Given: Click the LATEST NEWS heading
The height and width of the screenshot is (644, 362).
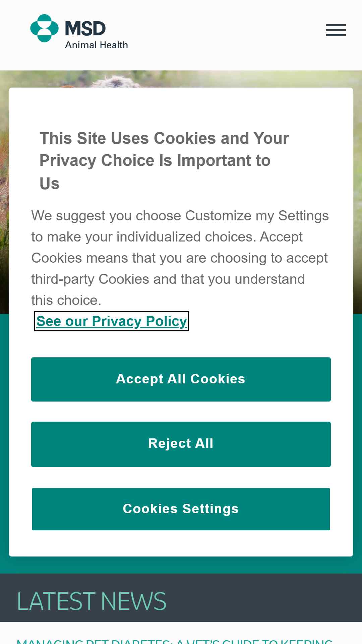Looking at the screenshot, I should 92,601.
